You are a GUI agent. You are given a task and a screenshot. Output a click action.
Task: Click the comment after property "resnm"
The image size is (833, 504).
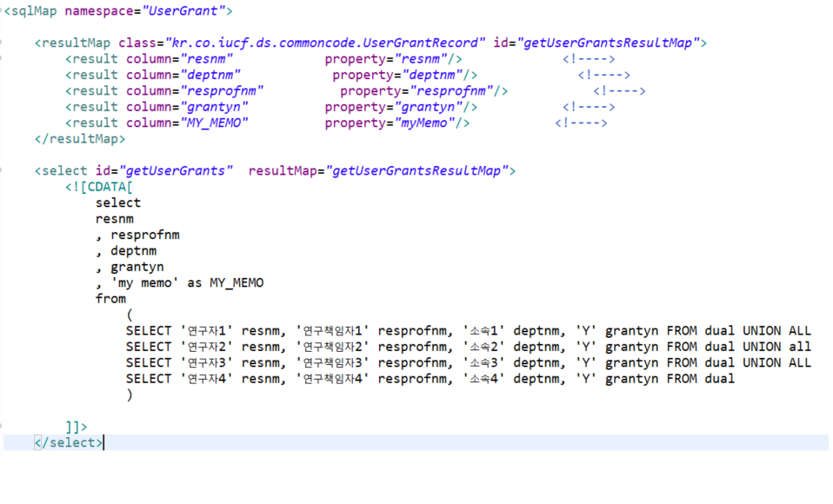pos(589,59)
